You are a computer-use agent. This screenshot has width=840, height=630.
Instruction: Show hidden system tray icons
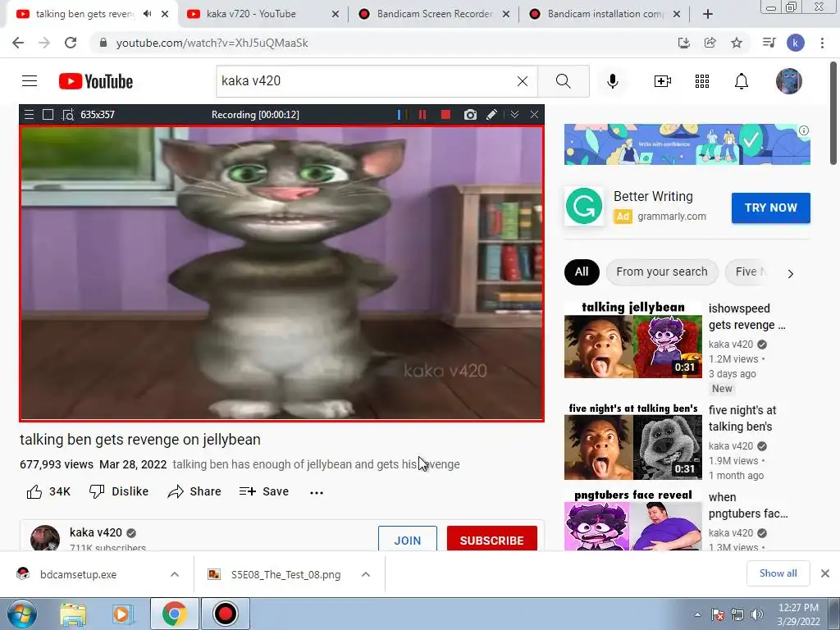697,614
